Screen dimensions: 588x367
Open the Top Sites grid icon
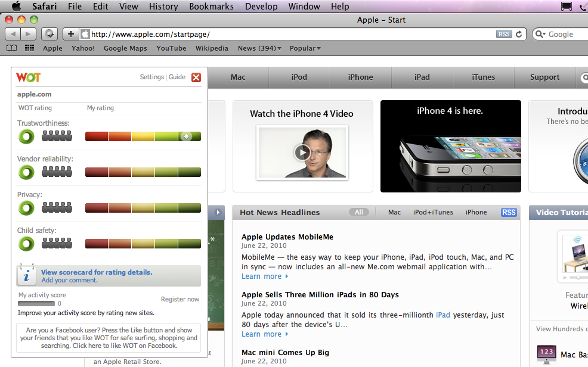click(x=29, y=48)
